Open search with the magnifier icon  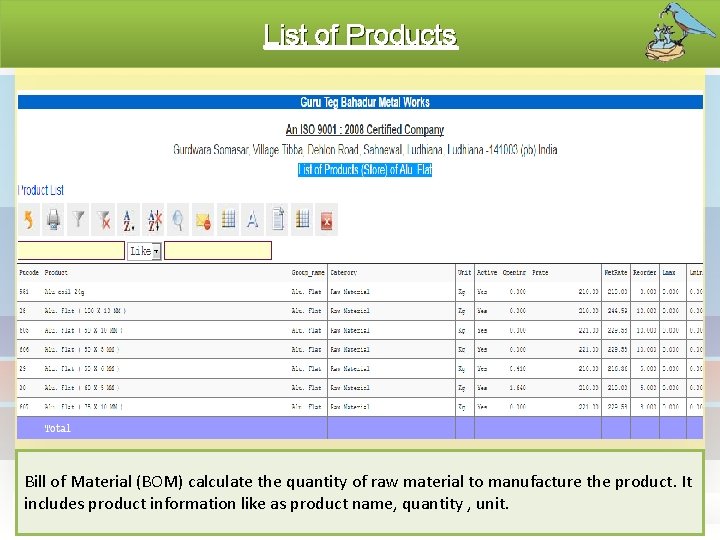(178, 219)
